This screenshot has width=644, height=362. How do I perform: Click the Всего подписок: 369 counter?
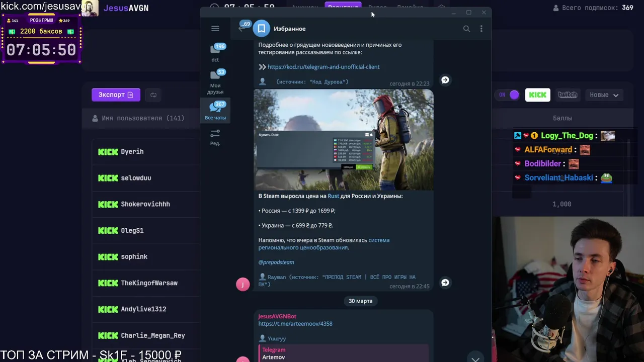point(593,8)
